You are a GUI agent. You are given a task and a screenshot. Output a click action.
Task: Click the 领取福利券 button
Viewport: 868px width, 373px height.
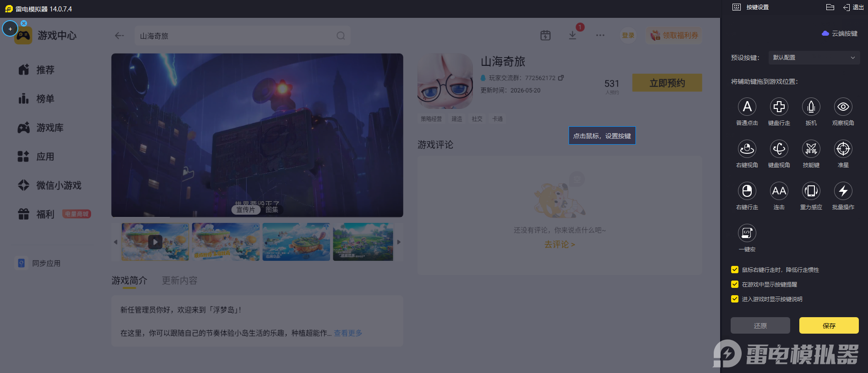[x=674, y=35]
